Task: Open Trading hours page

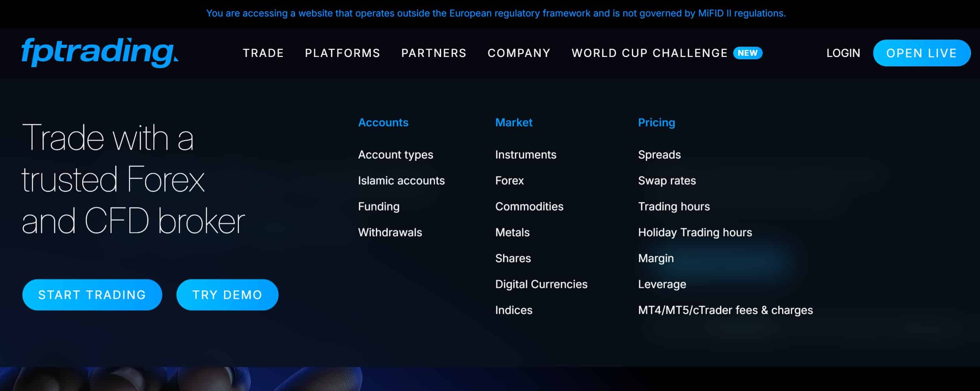Action: click(x=674, y=206)
